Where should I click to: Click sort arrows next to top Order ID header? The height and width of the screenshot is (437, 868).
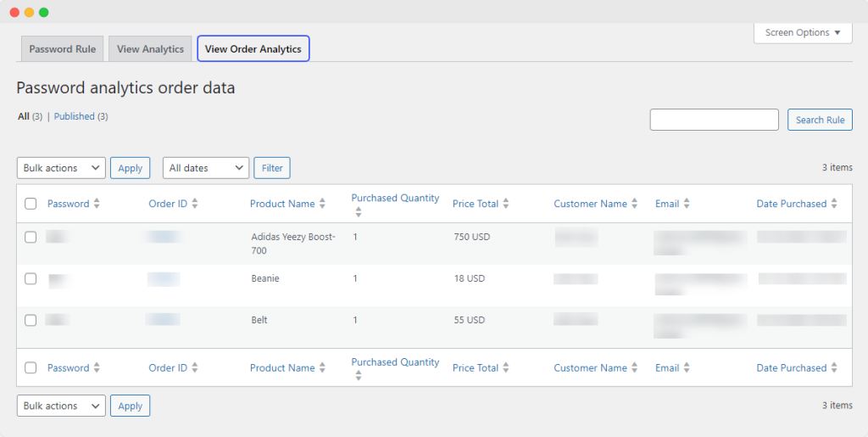click(195, 204)
